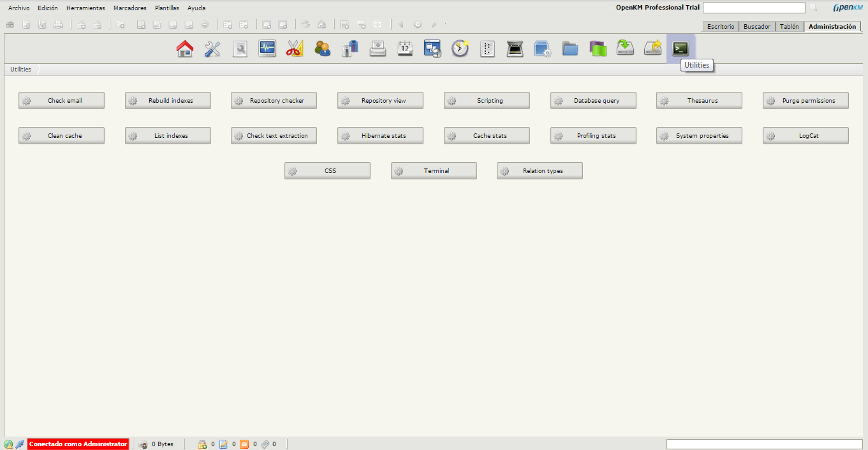Click the two-people users icon

[323, 49]
